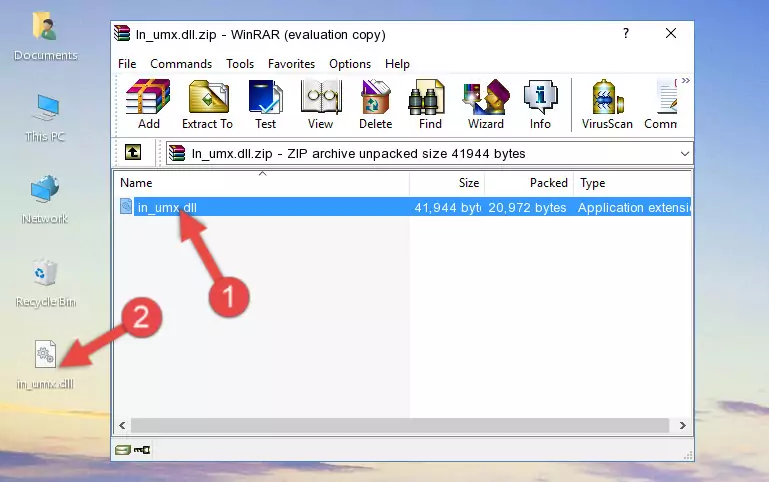Select in_umx.dll file in the list

tap(167, 207)
